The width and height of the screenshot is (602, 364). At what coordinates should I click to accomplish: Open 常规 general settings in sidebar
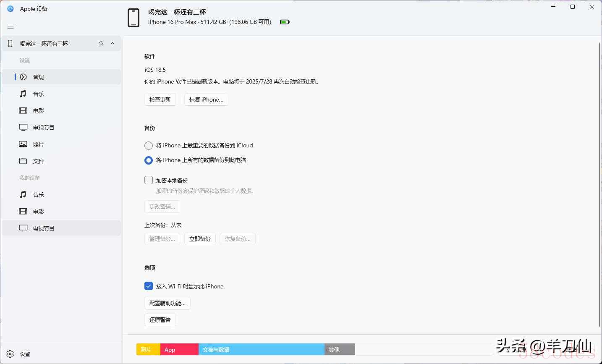click(x=61, y=77)
